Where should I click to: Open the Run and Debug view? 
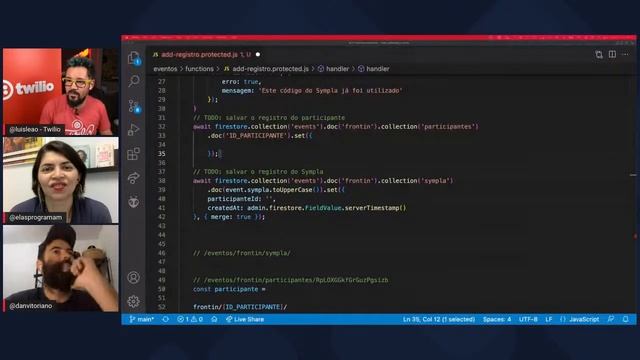point(133,130)
